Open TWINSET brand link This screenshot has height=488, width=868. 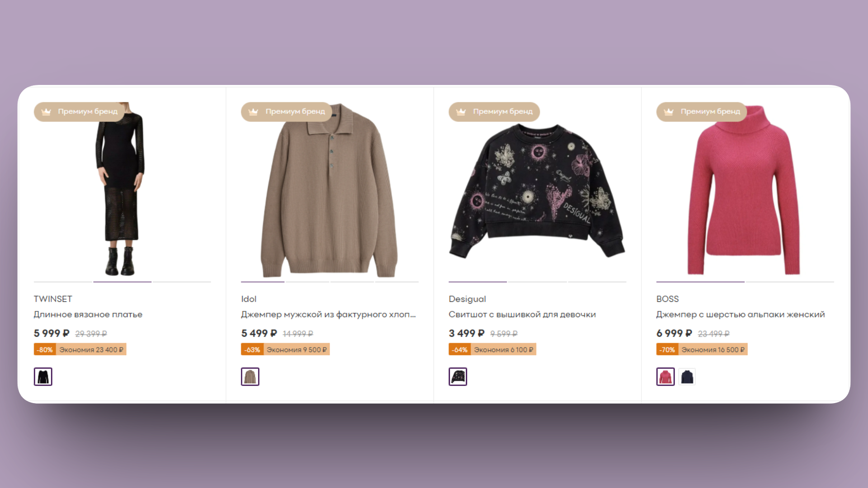point(53,299)
